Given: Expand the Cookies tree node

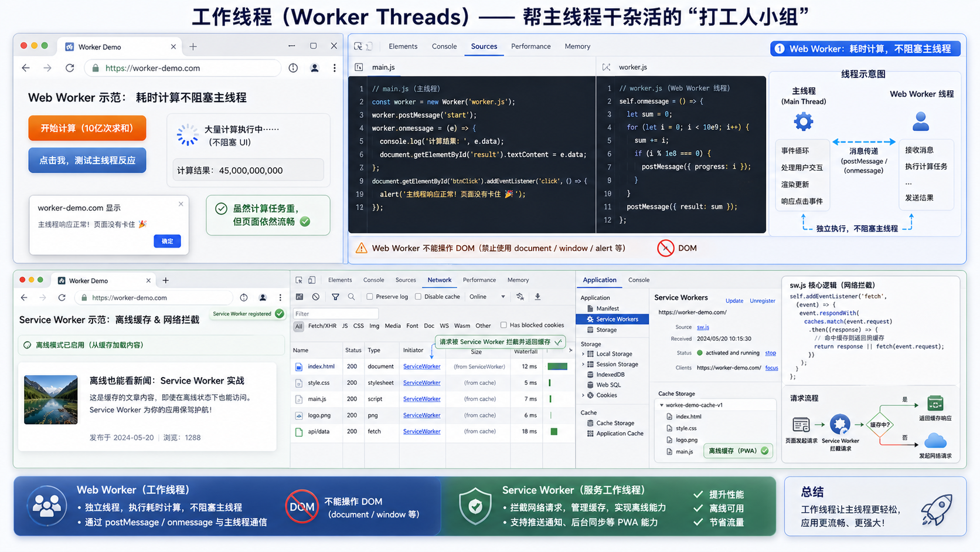Looking at the screenshot, I should coord(583,395).
